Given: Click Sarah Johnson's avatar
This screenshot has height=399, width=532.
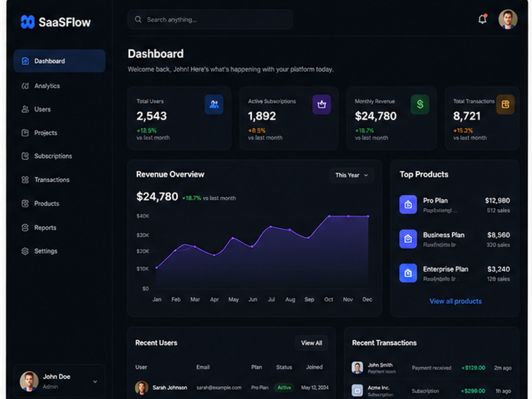Looking at the screenshot, I should [142, 387].
